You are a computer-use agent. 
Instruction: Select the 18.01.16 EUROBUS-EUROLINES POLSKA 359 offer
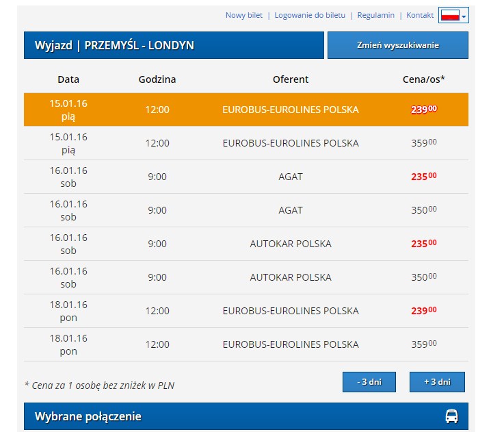click(x=246, y=344)
